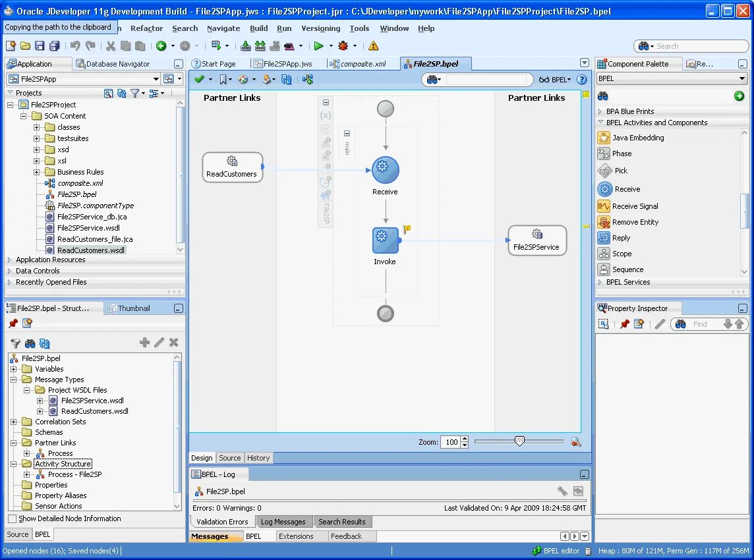754x560 pixels.
Task: Open the Search Results tab
Action: pos(342,522)
